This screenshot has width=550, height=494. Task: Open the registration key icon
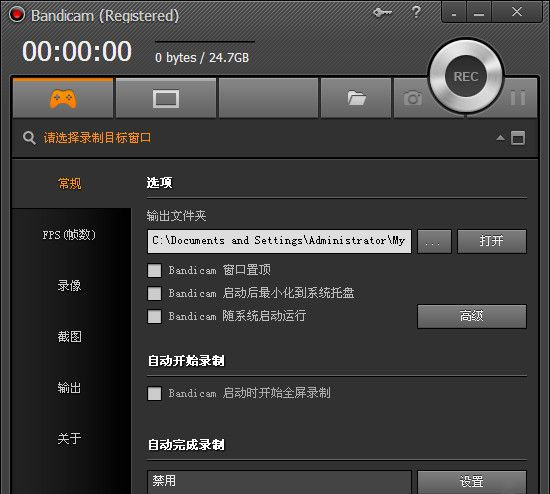(382, 13)
